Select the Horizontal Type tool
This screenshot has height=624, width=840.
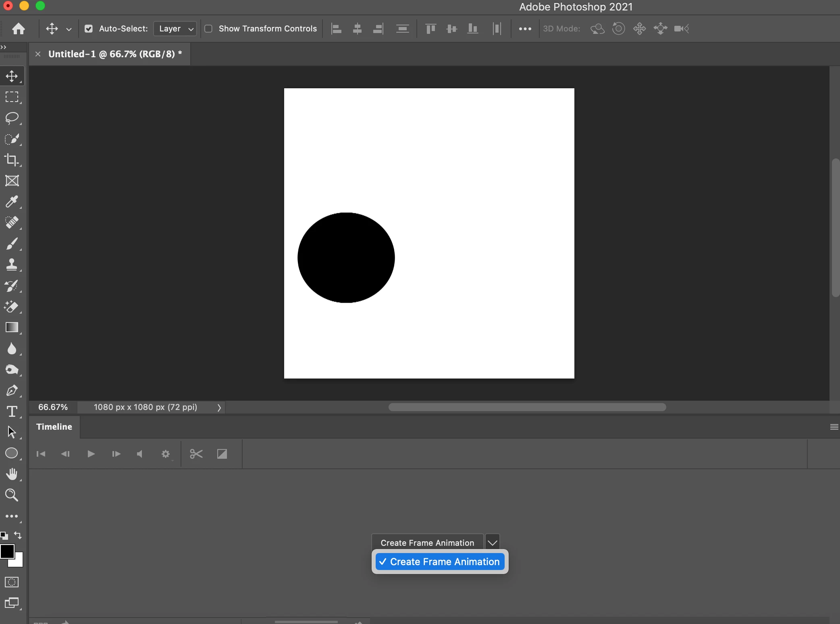click(12, 412)
